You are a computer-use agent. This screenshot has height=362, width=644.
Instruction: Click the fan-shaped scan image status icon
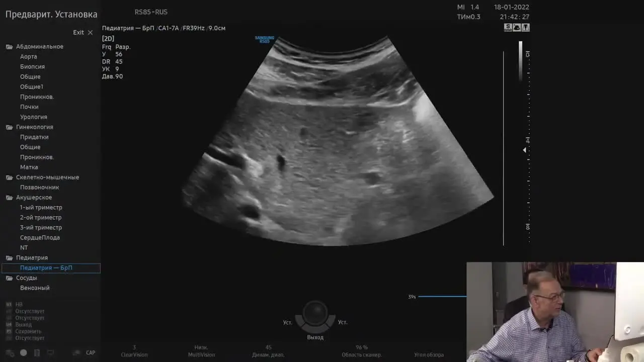(517, 28)
